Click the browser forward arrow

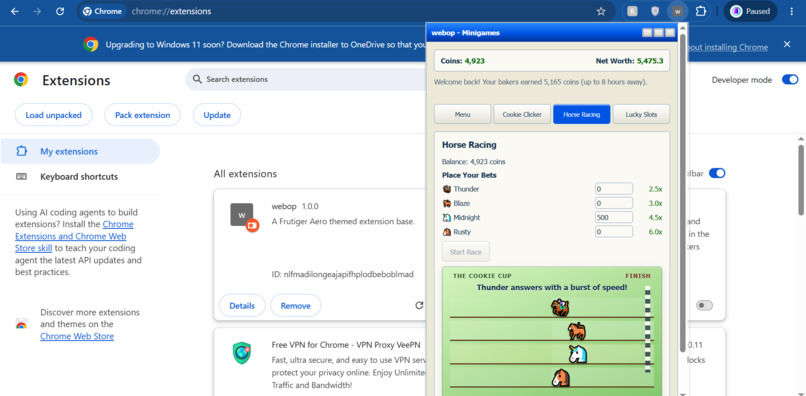click(x=37, y=11)
